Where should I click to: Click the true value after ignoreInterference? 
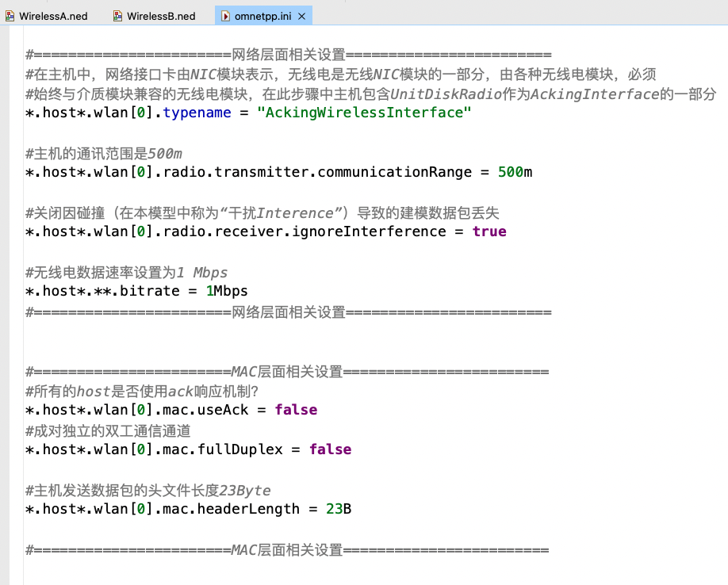tap(489, 231)
